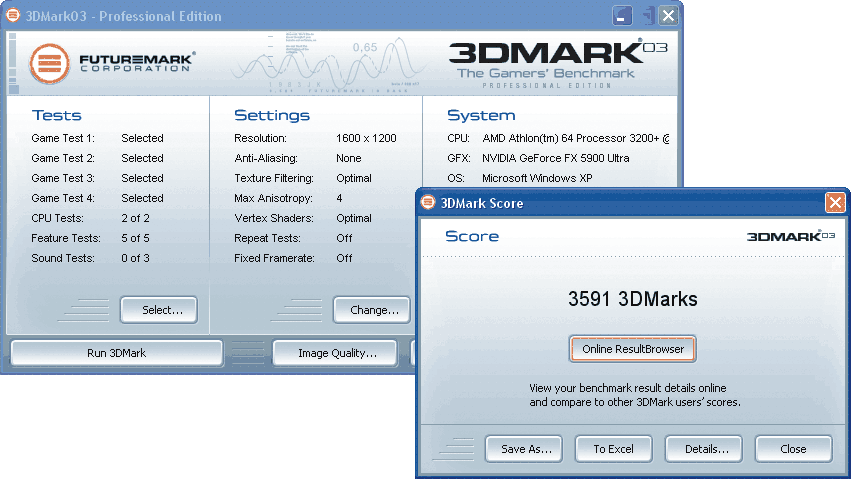
Task: Click the Vertex Shaders 'Optimal' value
Action: 354,218
